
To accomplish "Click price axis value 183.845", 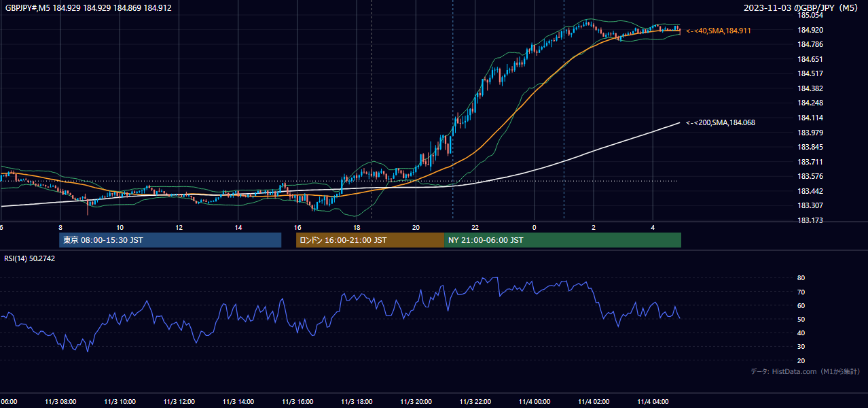I will (810, 147).
